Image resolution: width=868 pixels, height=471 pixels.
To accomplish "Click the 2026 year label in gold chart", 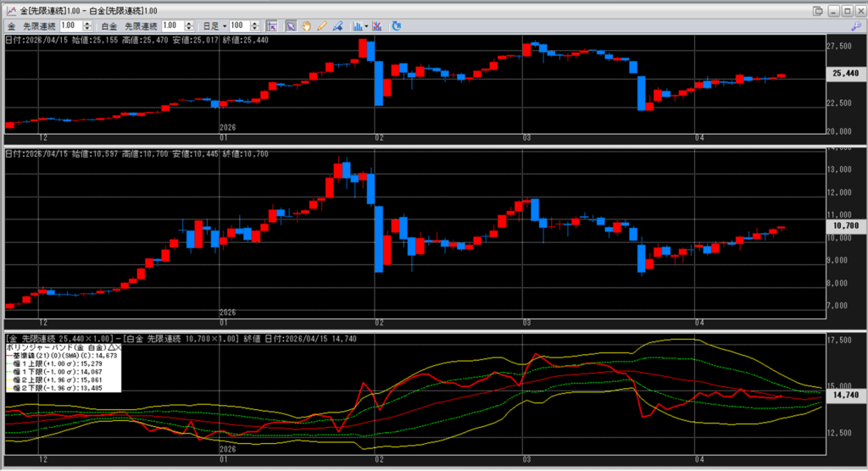I will coord(227,127).
